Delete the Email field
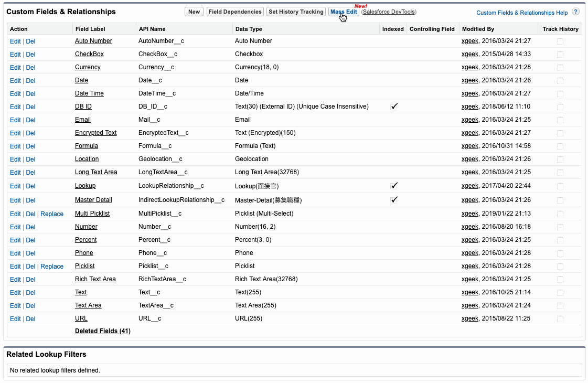The width and height of the screenshot is (588, 383). (x=31, y=120)
